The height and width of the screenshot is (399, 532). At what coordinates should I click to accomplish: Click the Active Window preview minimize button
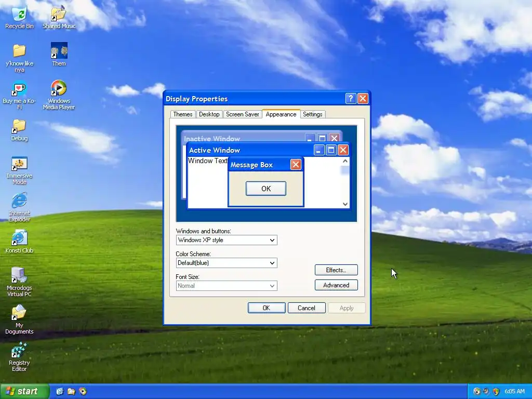point(318,150)
